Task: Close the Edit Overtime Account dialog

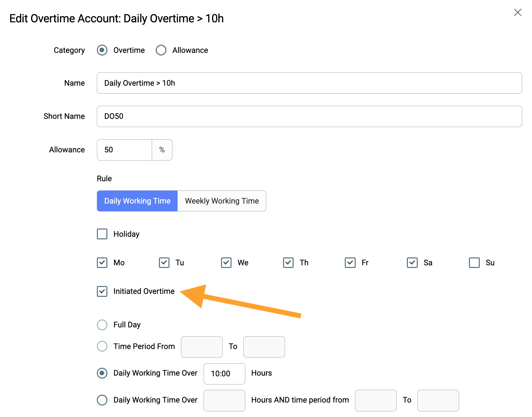Action: tap(518, 12)
